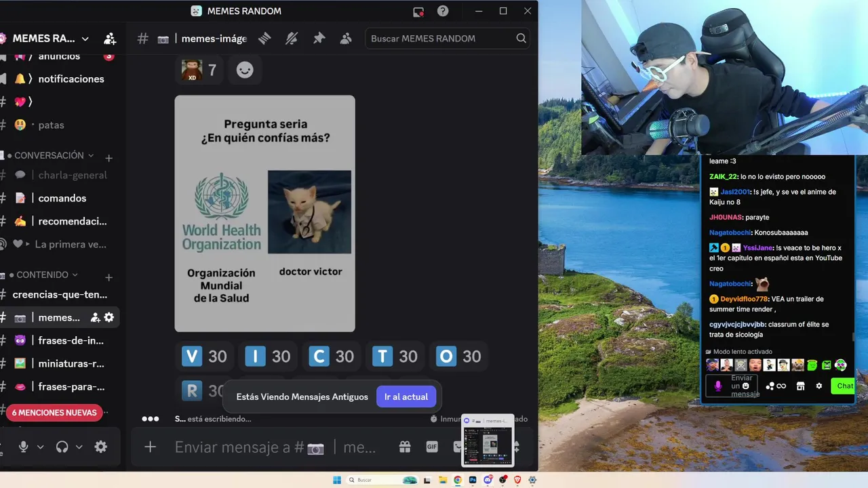Image resolution: width=868 pixels, height=488 pixels.
Task: Click Ir al actual button
Action: pyautogui.click(x=406, y=396)
